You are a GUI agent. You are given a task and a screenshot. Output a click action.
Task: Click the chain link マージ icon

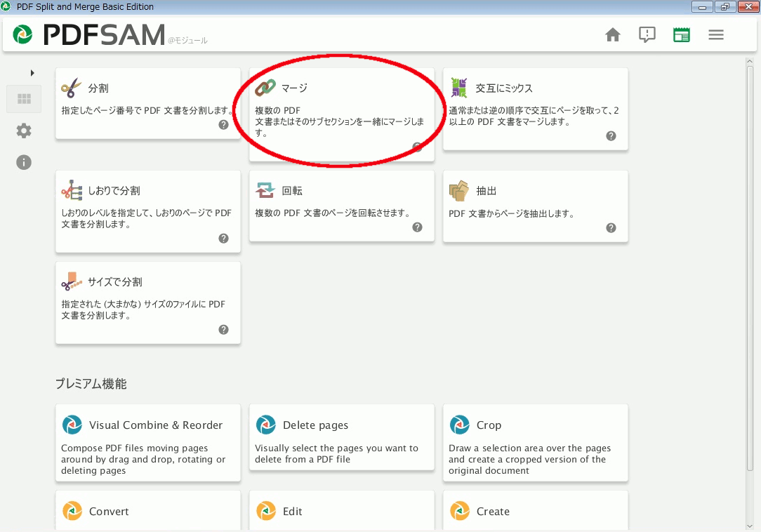click(x=265, y=88)
